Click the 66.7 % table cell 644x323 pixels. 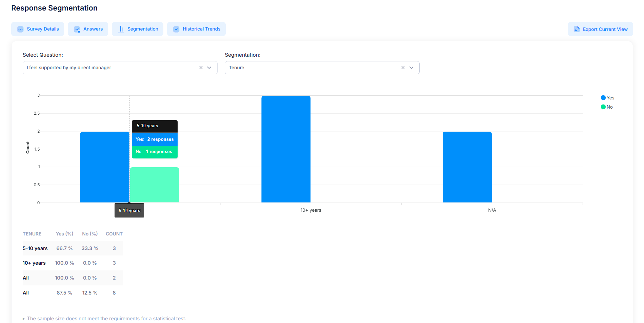64,248
